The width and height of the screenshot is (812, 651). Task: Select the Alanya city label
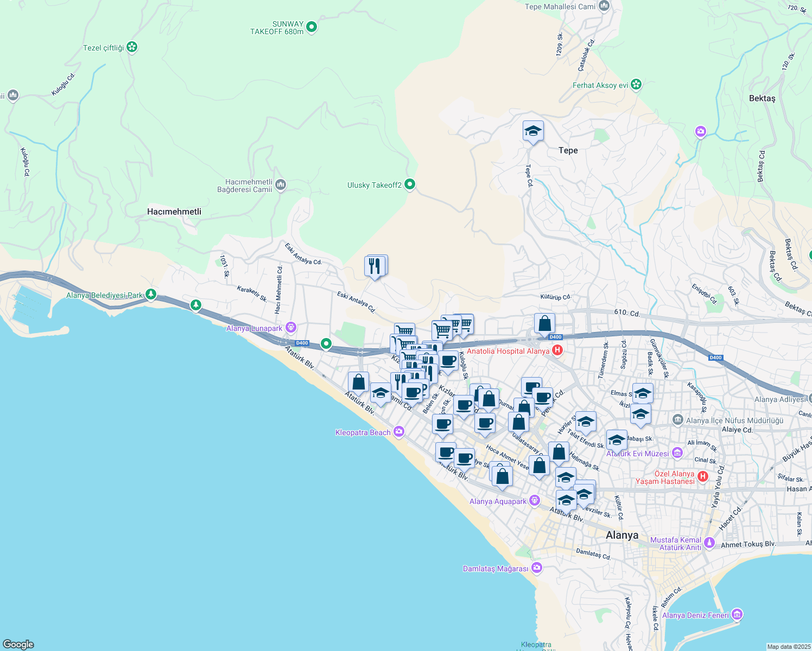[x=622, y=535]
